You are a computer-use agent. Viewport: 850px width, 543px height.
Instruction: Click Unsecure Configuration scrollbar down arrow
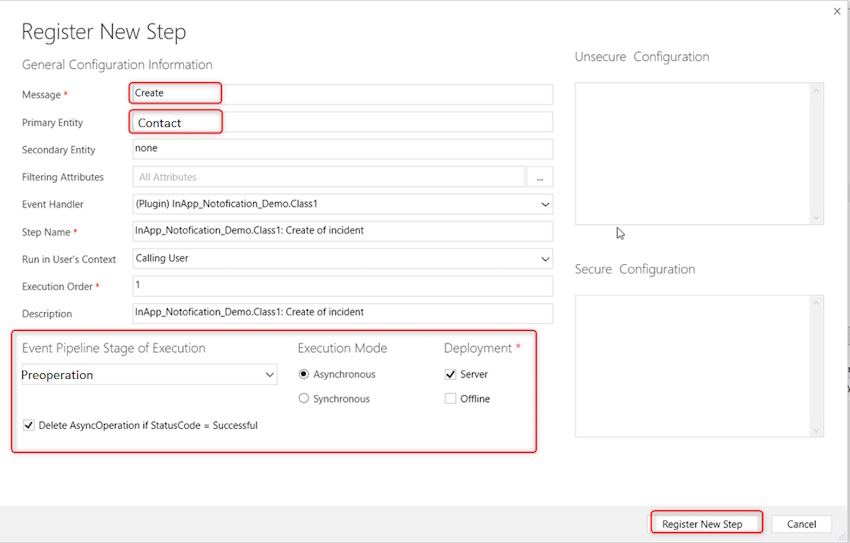[816, 218]
